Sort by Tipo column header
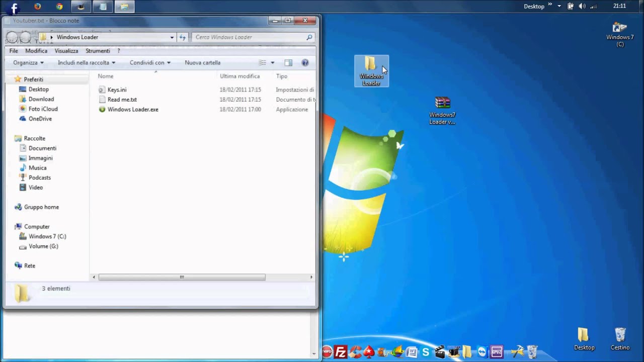644x362 pixels. 282,76
